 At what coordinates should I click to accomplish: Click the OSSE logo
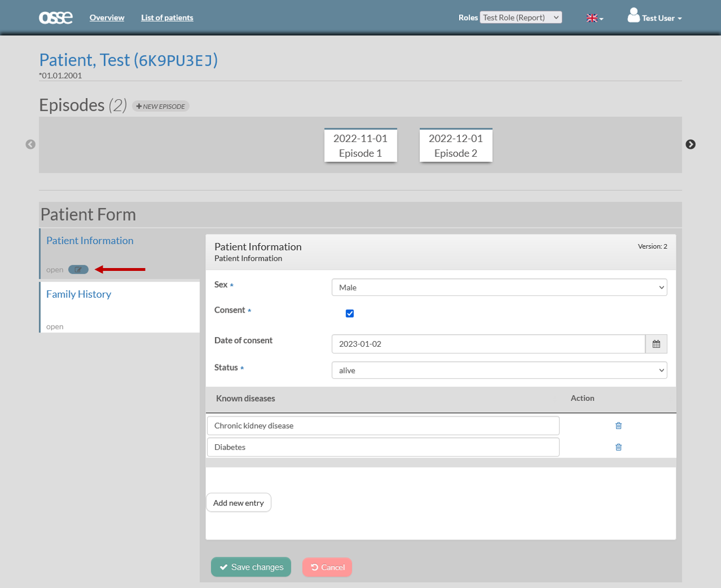[x=55, y=18]
